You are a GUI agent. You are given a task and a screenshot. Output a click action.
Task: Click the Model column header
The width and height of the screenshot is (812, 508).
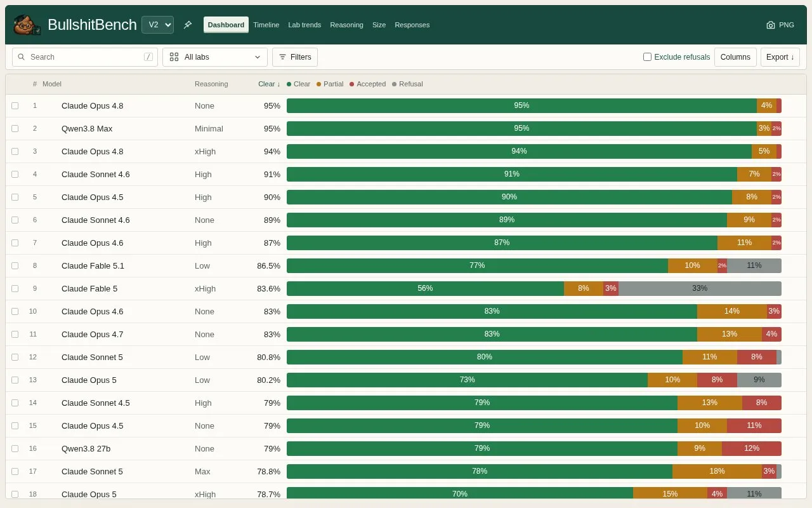(52, 84)
